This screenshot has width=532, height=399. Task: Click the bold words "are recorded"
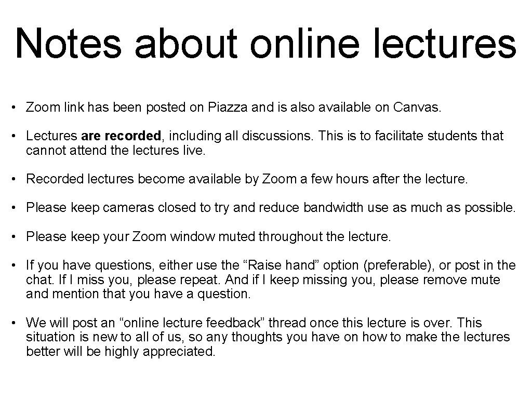(121, 136)
